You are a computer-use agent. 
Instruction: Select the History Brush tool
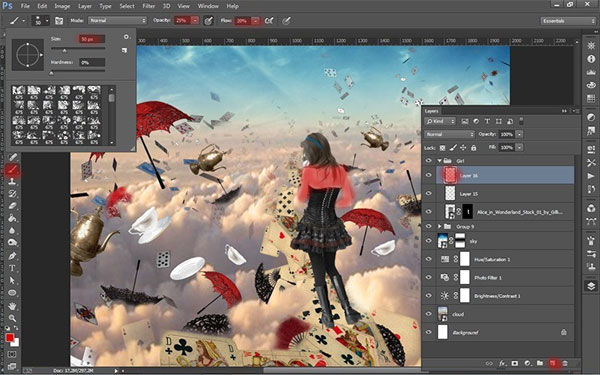pyautogui.click(x=12, y=193)
